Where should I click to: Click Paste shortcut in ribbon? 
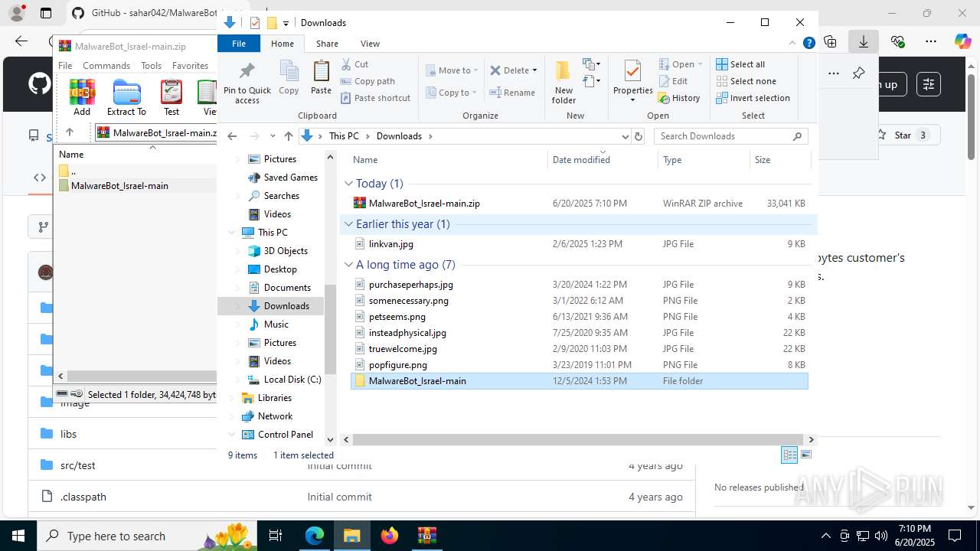(376, 98)
